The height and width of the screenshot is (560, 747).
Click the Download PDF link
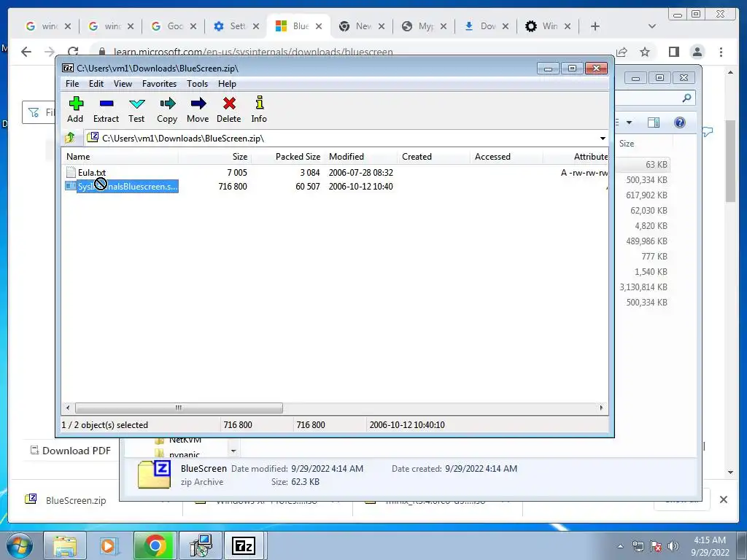tap(71, 451)
